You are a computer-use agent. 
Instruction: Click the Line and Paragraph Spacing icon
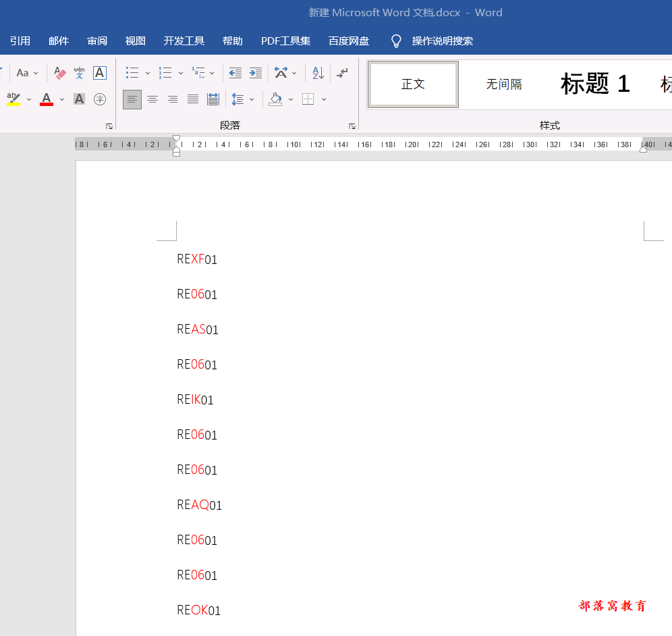[238, 99]
